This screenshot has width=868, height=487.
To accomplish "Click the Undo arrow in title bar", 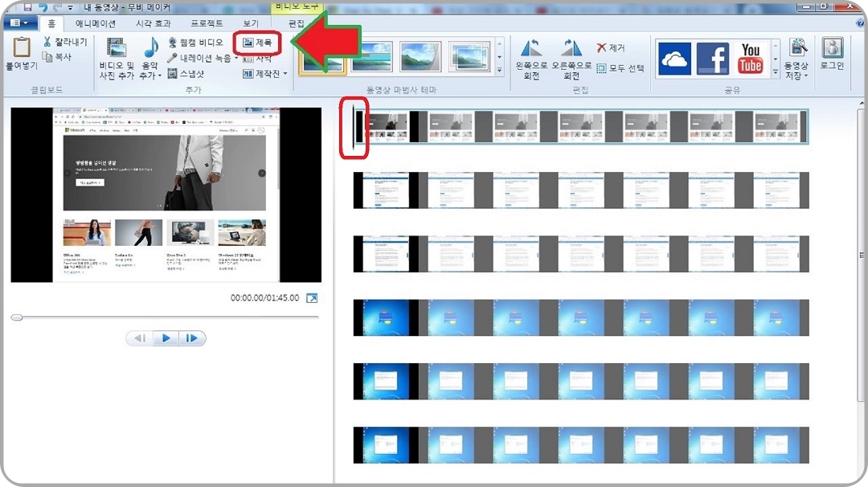I will pyautogui.click(x=43, y=7).
